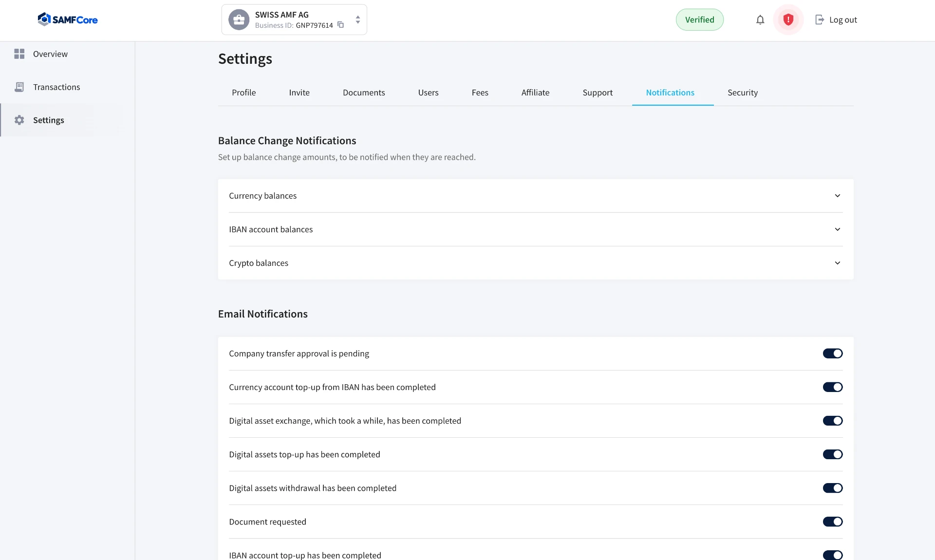Click the Verified status badge

tap(700, 20)
